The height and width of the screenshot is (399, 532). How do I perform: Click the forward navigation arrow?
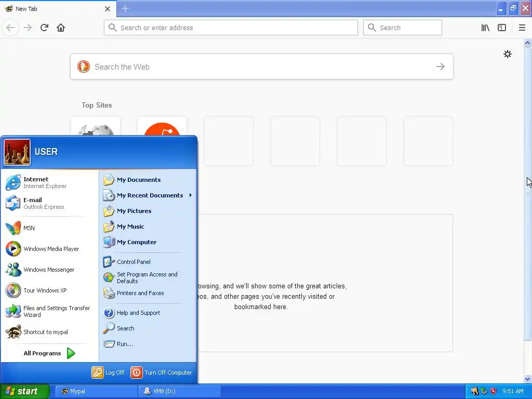click(28, 28)
